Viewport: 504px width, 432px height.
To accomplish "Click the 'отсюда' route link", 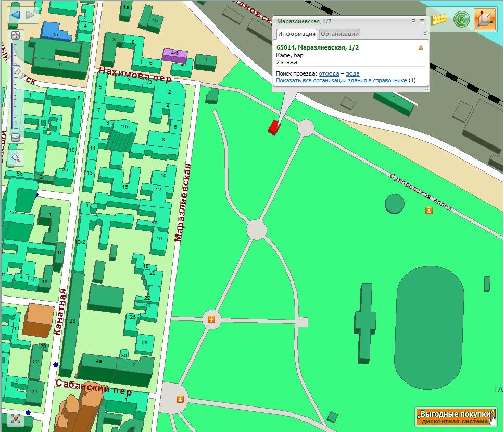I will coord(329,73).
